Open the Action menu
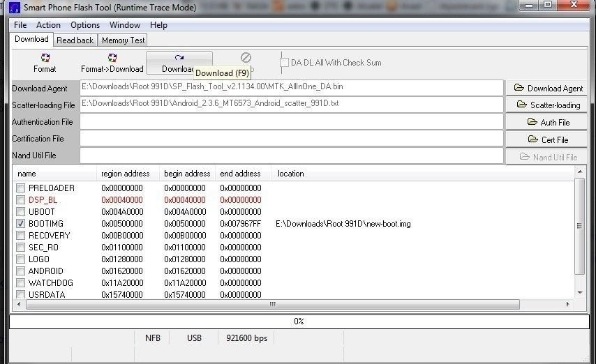Viewport: 596px width, 364px height. click(48, 25)
